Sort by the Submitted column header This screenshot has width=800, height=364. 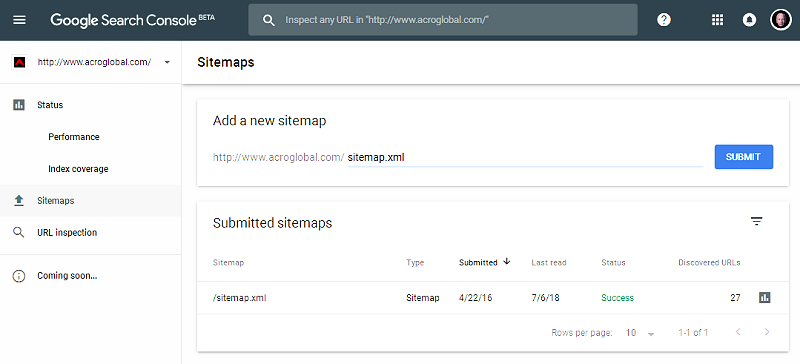pos(478,262)
